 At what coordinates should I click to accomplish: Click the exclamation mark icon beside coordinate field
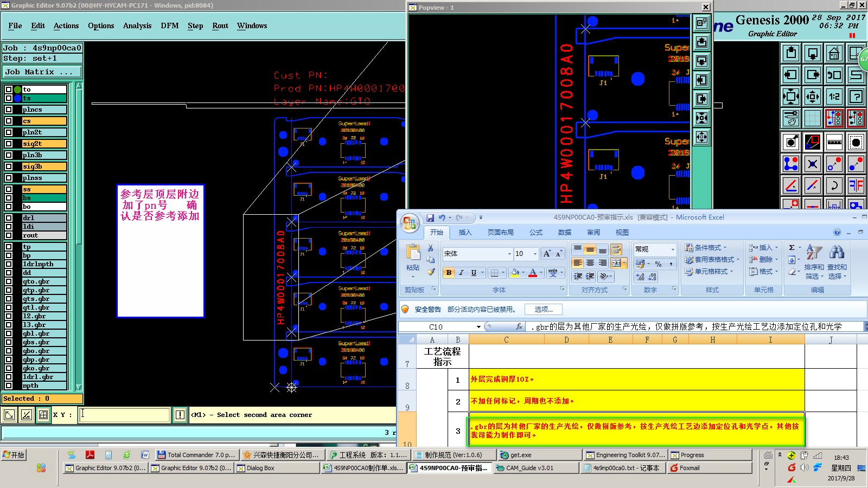click(x=180, y=415)
